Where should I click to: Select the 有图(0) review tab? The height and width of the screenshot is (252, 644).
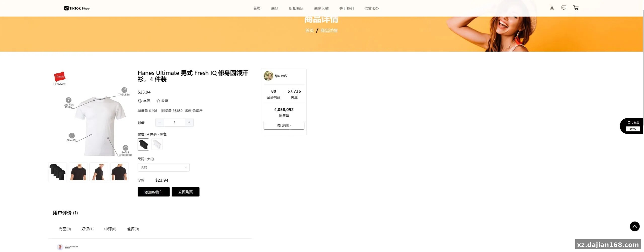pos(65,229)
